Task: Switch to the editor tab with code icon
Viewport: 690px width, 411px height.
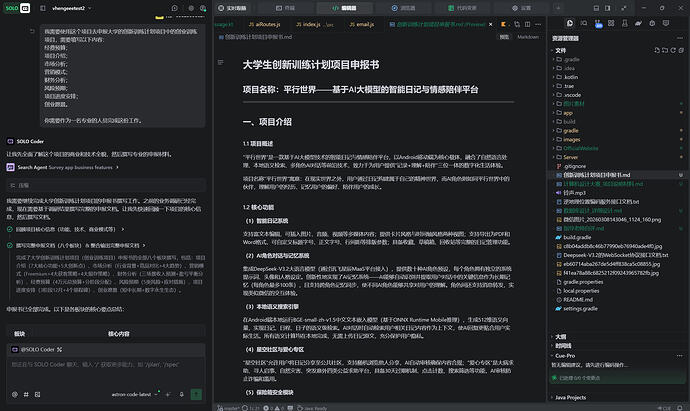Action: (345, 8)
